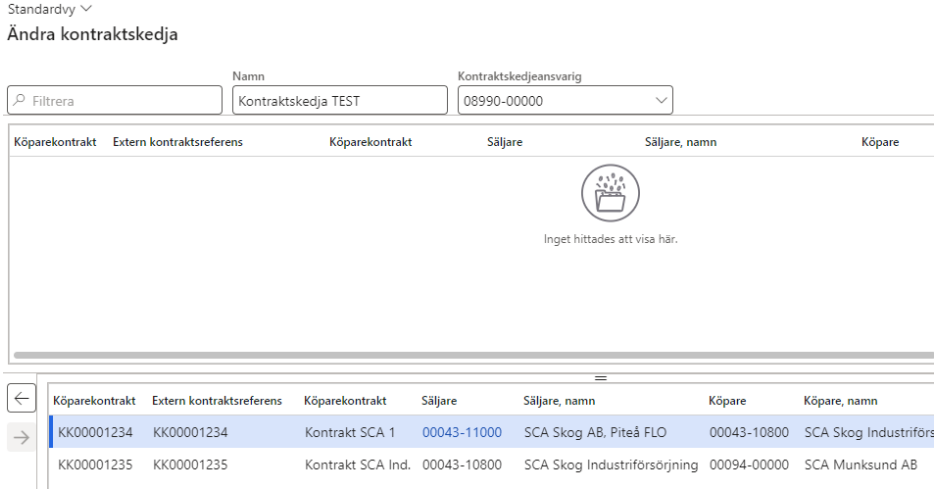Open the Kontraktskedjeansvarig dropdown

[660, 100]
